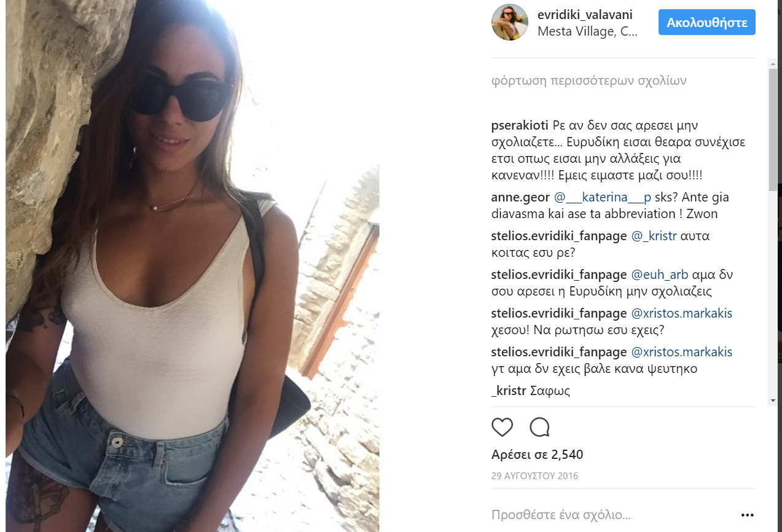The width and height of the screenshot is (782, 532).
Task: Click the @_kristr mention link
Action: 654,236
